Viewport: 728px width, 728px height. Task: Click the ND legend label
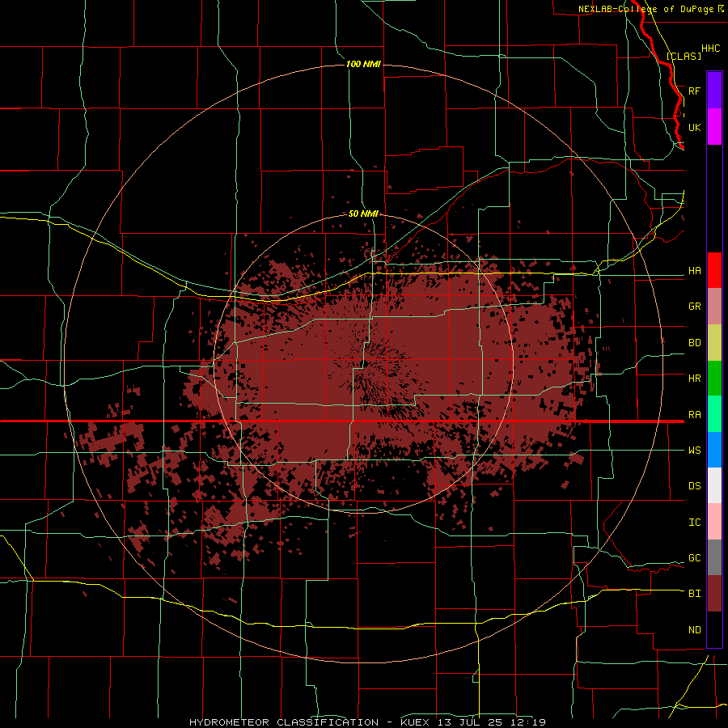[695, 630]
